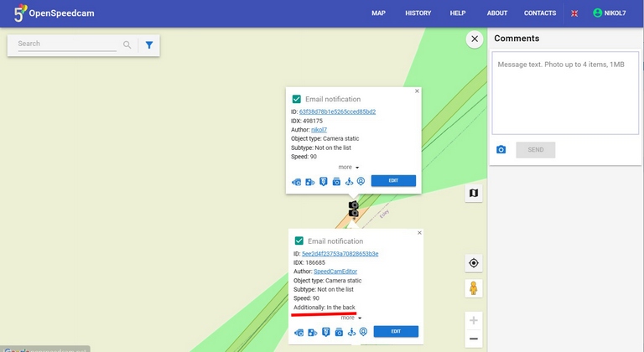Viewport: 644px width, 352px height.
Task: Go to the CONTACTS page
Action: click(x=540, y=13)
